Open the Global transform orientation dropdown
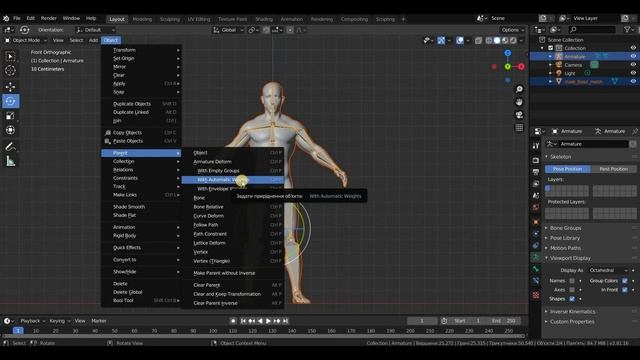The height and width of the screenshot is (360, 640). point(228,30)
